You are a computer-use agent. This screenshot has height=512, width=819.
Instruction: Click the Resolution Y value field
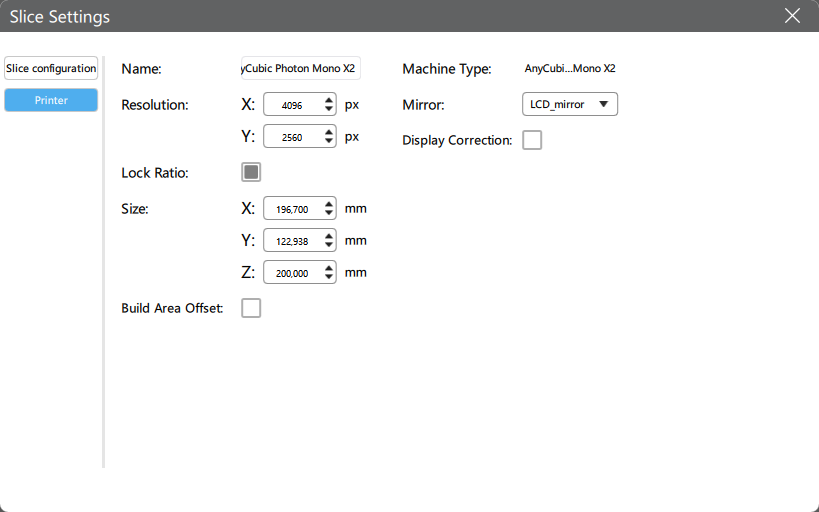pos(292,136)
